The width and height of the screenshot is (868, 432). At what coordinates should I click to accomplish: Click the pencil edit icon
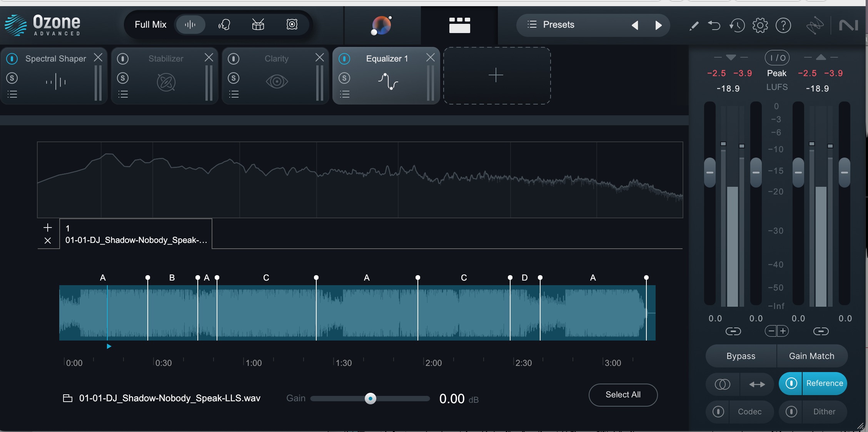[x=694, y=26]
